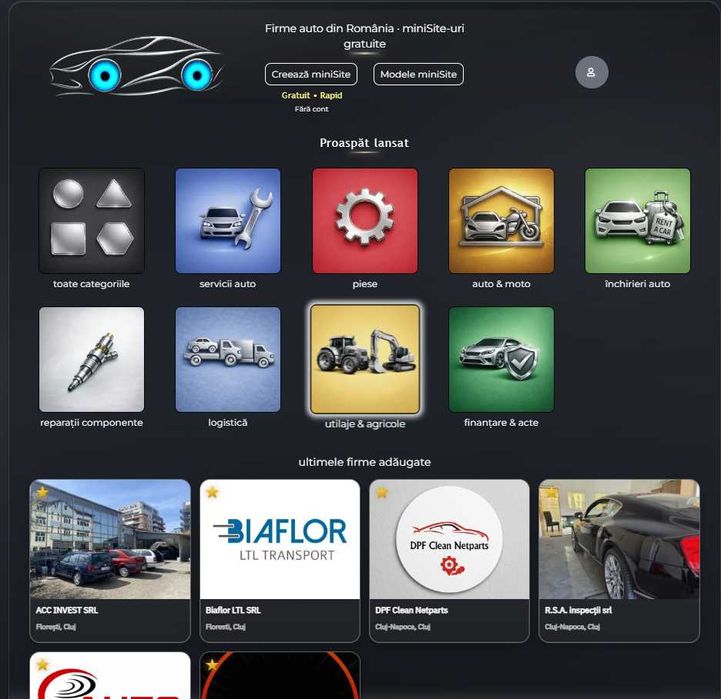Open ACC INVEST SRL building photo
Screen dimensions: 721x699
110,539
